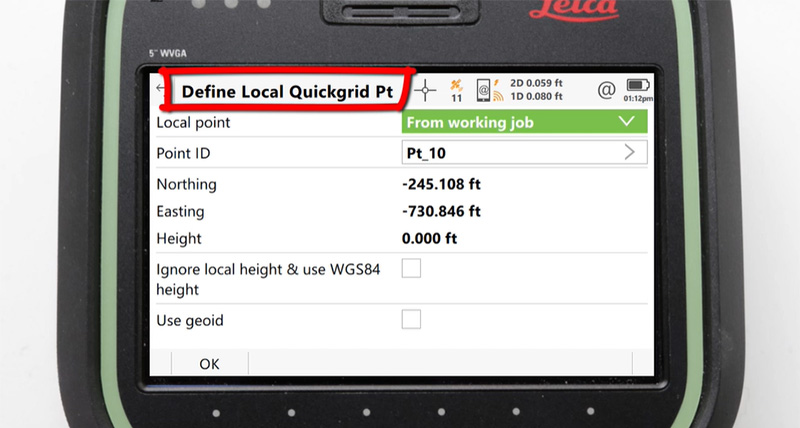Click the arrow chevron in Point ID field
This screenshot has height=428, width=800.
click(x=630, y=152)
